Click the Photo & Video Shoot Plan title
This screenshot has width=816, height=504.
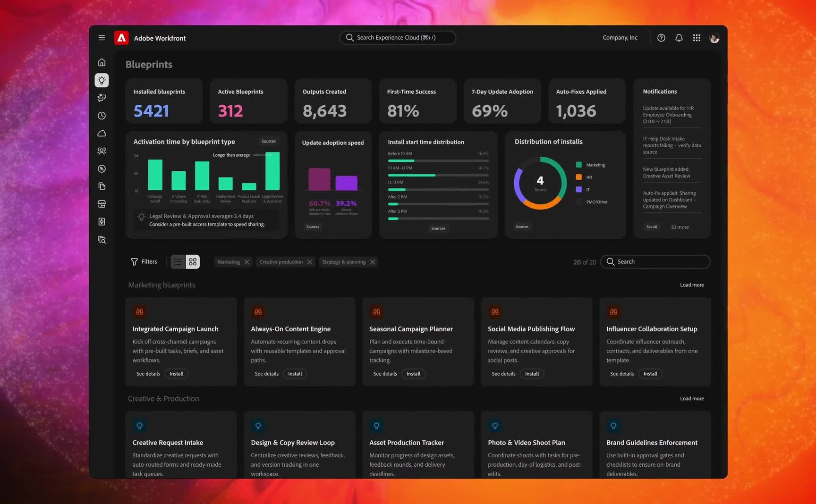(x=526, y=443)
